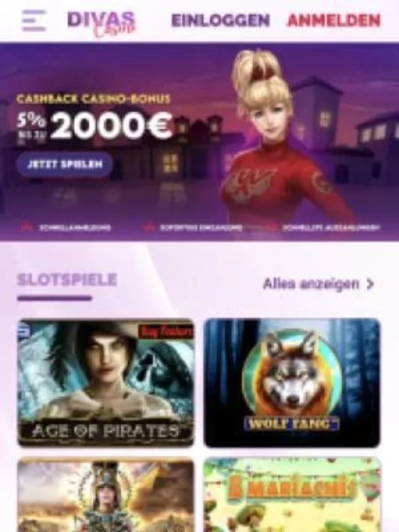
Task: Click the Jetzt Spielen button
Action: click(x=64, y=165)
